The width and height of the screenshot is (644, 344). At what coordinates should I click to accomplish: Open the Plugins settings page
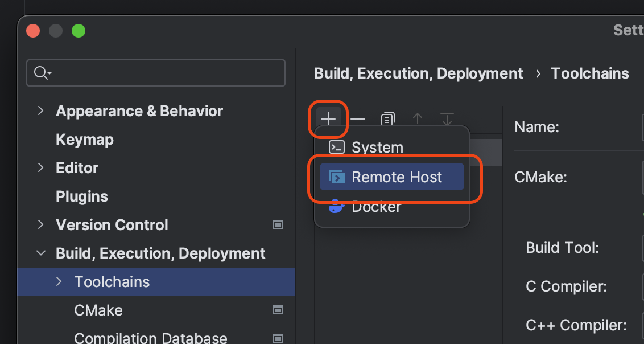coord(82,196)
